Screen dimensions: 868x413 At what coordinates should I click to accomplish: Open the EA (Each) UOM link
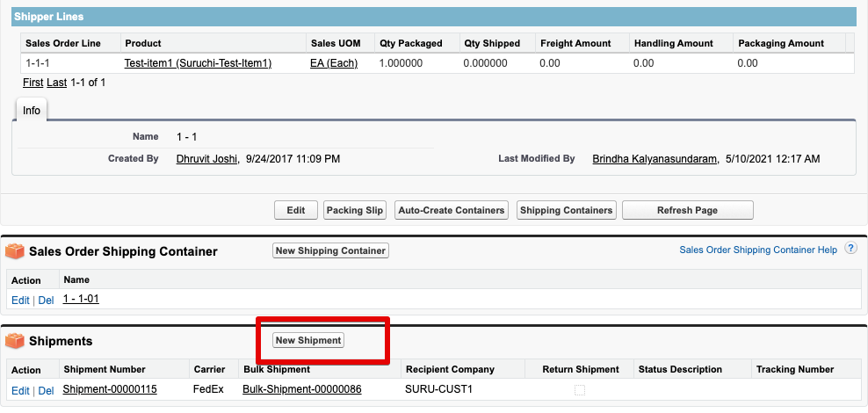click(334, 63)
